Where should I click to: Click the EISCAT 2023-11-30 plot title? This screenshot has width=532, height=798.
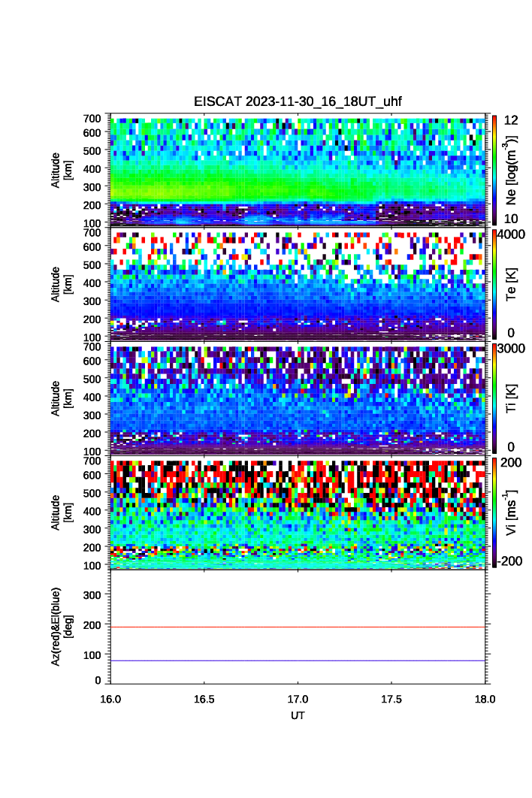pyautogui.click(x=298, y=102)
